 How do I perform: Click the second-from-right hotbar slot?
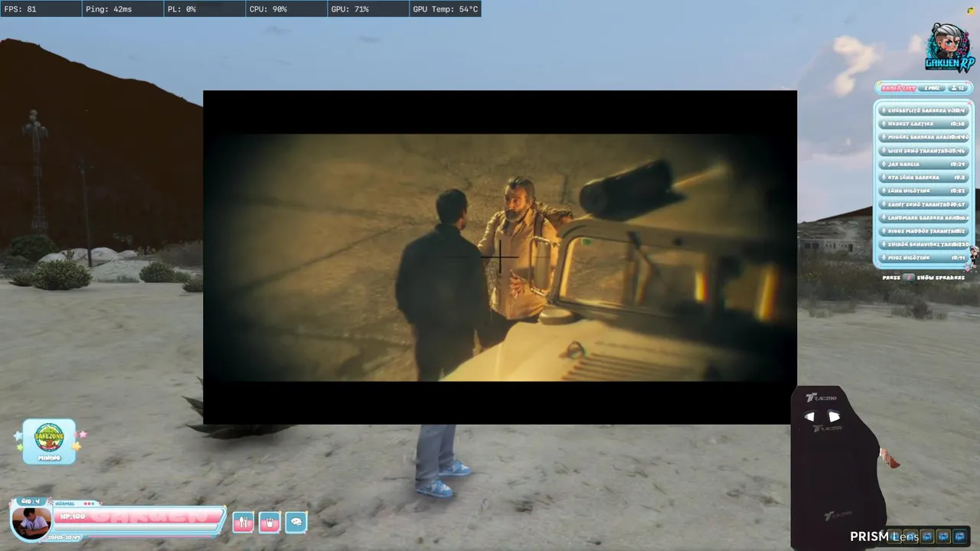(x=943, y=536)
